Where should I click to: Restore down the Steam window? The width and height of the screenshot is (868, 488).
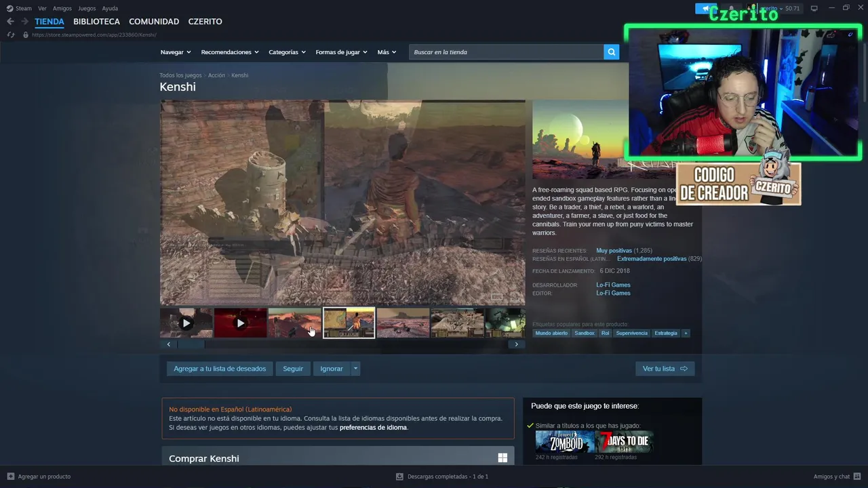[x=846, y=8]
